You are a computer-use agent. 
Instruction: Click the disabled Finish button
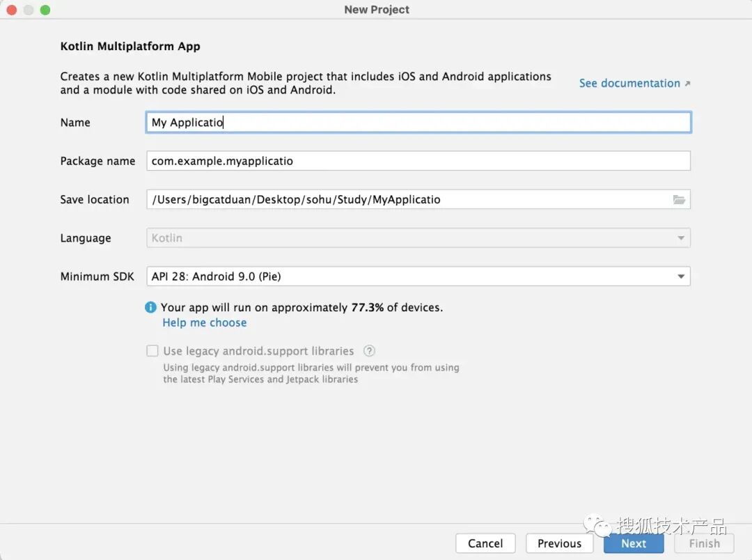(x=704, y=543)
